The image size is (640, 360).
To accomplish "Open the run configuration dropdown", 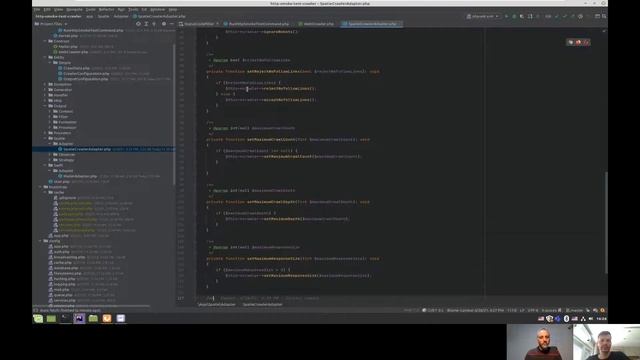I will (483, 16).
